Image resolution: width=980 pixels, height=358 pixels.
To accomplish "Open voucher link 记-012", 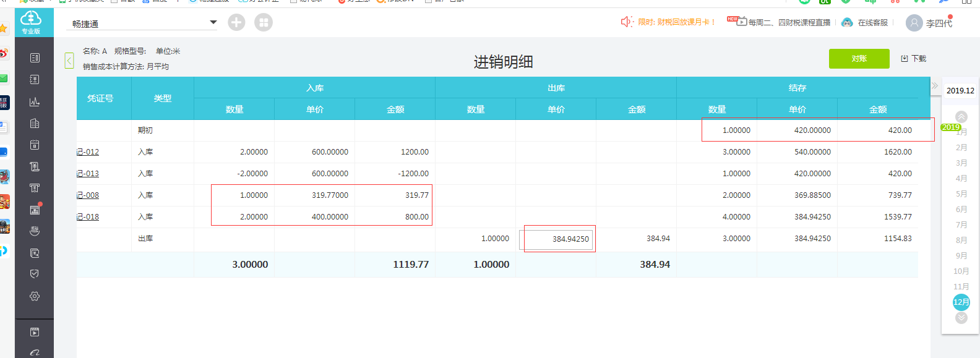I will (x=88, y=152).
